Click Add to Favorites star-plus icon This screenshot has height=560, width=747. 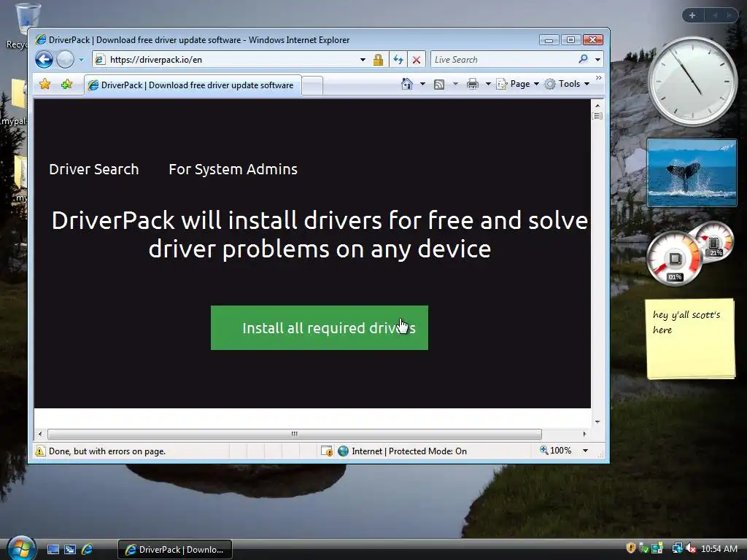point(66,85)
